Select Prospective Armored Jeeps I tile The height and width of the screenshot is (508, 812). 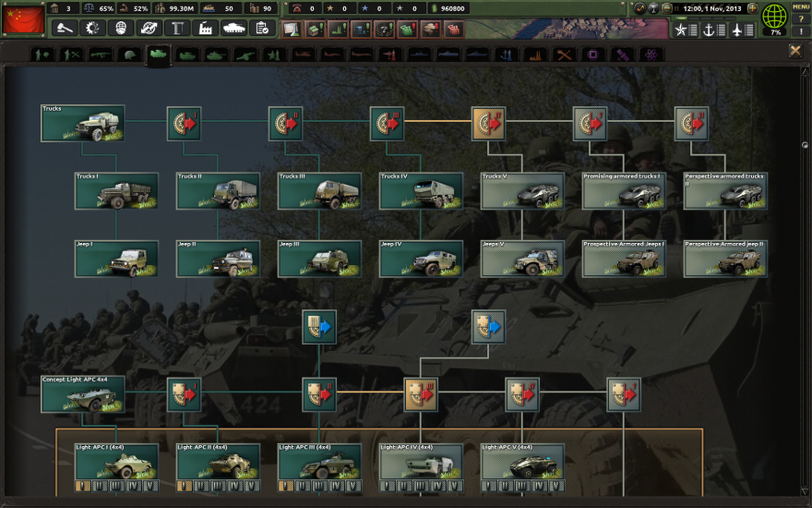[624, 259]
